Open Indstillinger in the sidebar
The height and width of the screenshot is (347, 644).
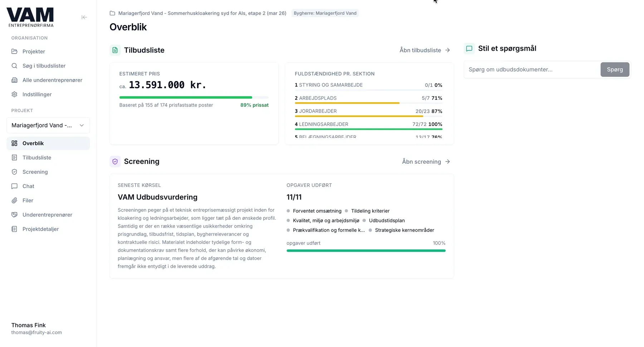[x=48, y=94]
